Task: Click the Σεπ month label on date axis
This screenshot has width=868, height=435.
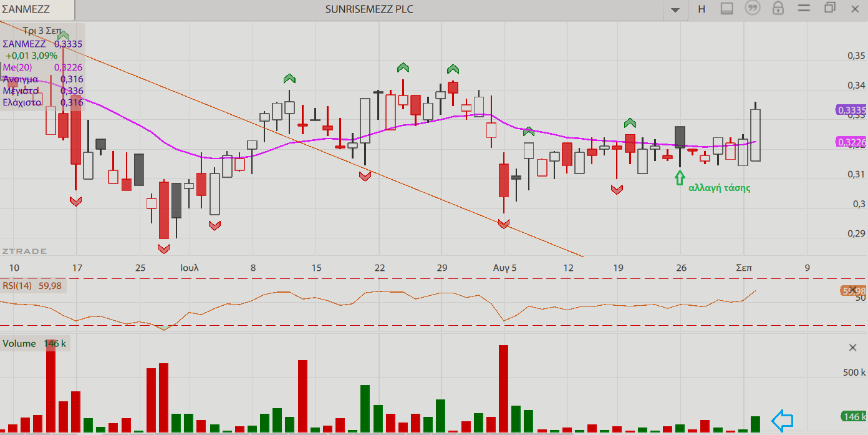Action: click(x=744, y=268)
